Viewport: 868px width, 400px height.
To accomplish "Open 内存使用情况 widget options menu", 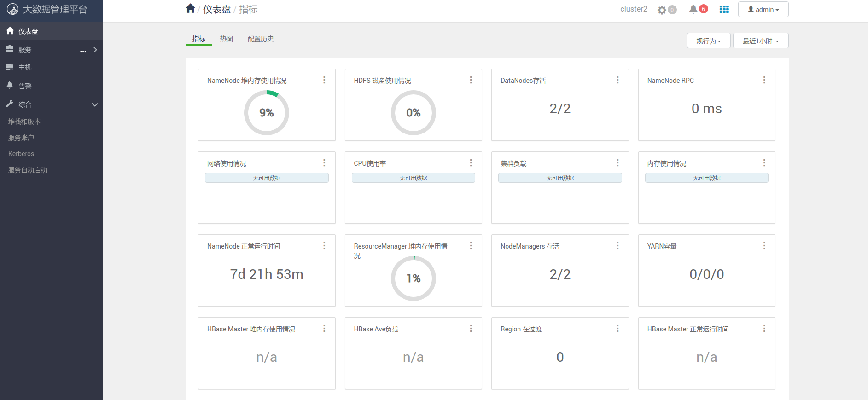I will click(x=764, y=163).
